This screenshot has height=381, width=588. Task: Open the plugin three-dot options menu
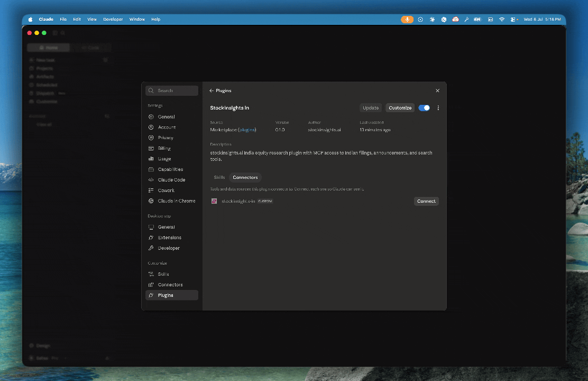point(438,108)
